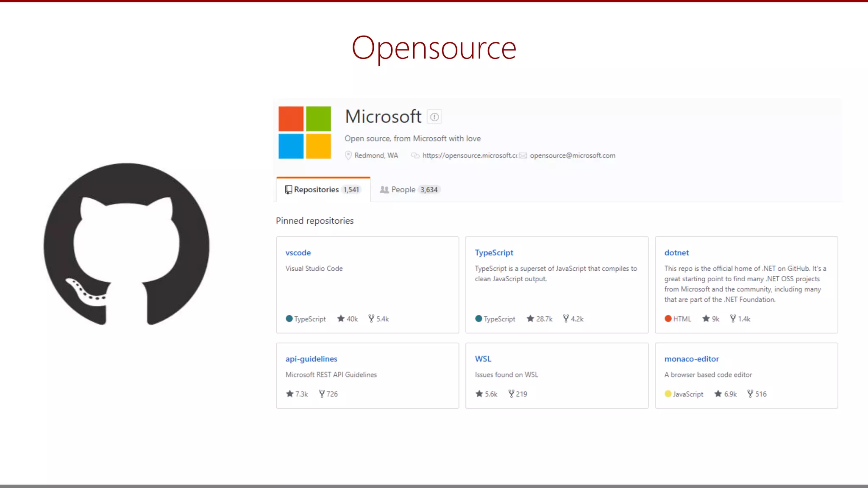Open the TypeScript repository link
The width and height of the screenshot is (868, 488).
(x=494, y=252)
